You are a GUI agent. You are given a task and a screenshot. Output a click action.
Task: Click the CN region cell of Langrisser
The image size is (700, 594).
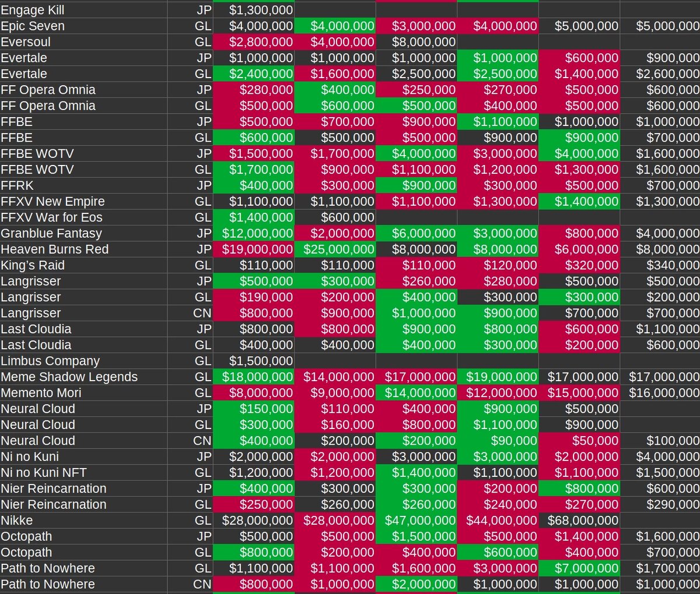tap(190, 312)
